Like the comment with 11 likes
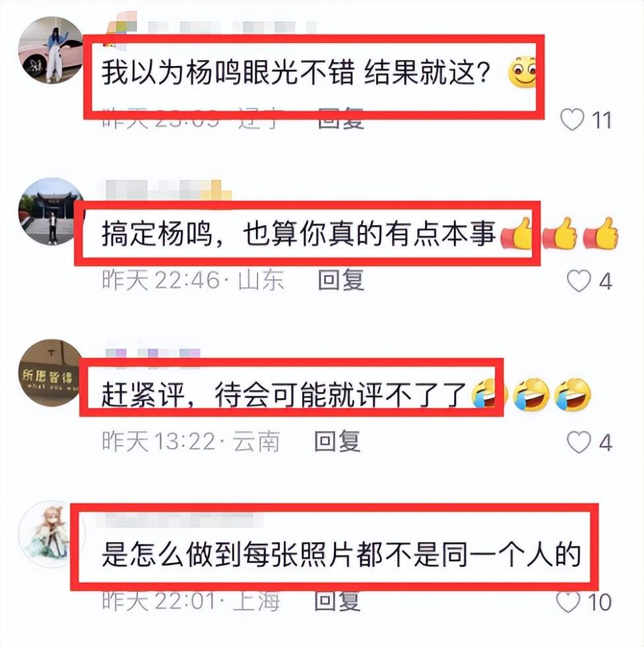This screenshot has width=644, height=647. (x=572, y=119)
